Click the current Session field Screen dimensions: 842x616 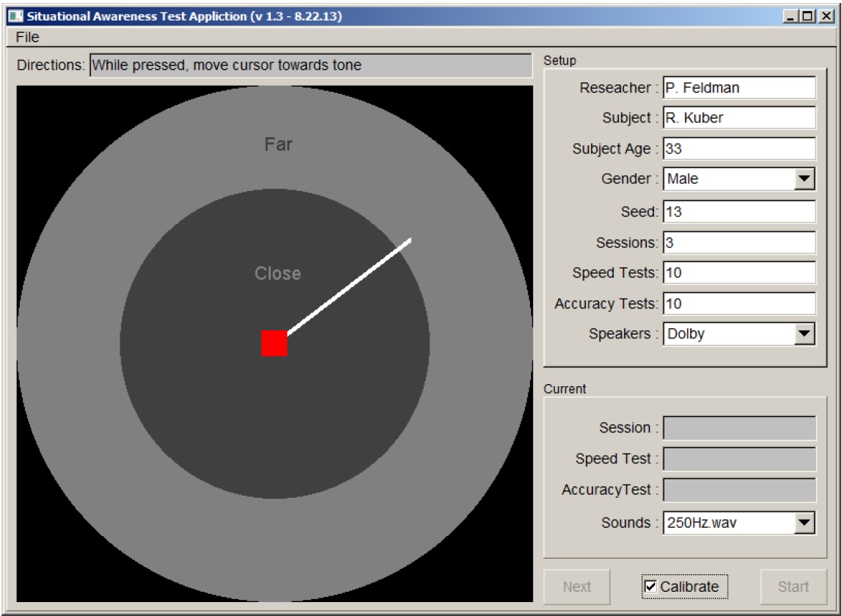point(739,428)
